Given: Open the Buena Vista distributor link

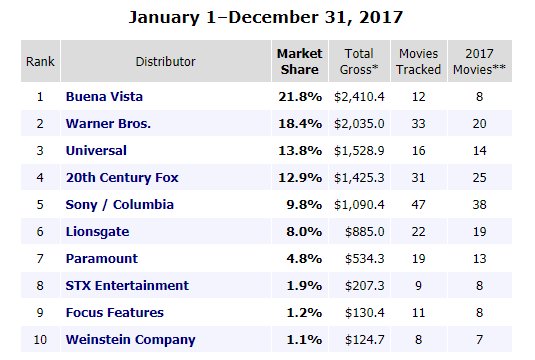Looking at the screenshot, I should coord(104,97).
